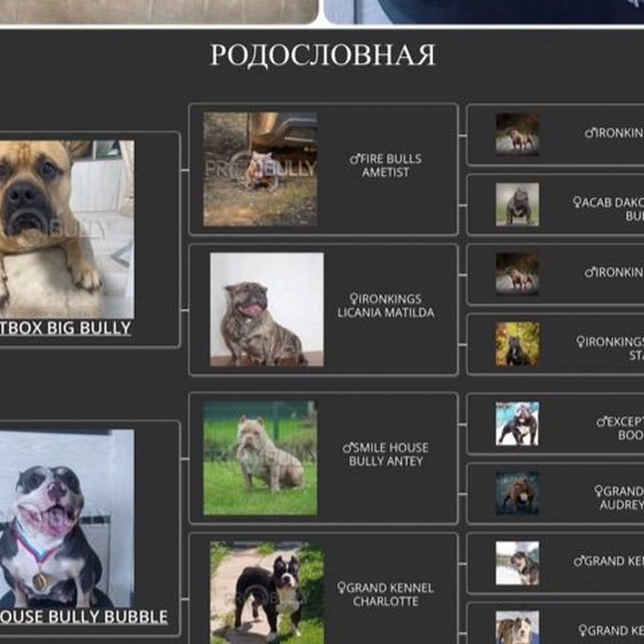Open the Fire Bulls Ametist name link
Screen dimensions: 644x644
pyautogui.click(x=385, y=165)
